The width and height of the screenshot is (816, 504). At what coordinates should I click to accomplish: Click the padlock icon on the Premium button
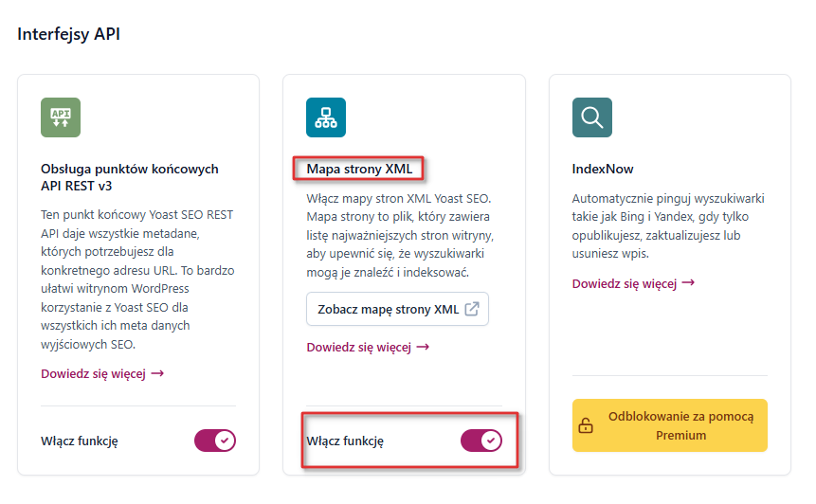coord(586,426)
